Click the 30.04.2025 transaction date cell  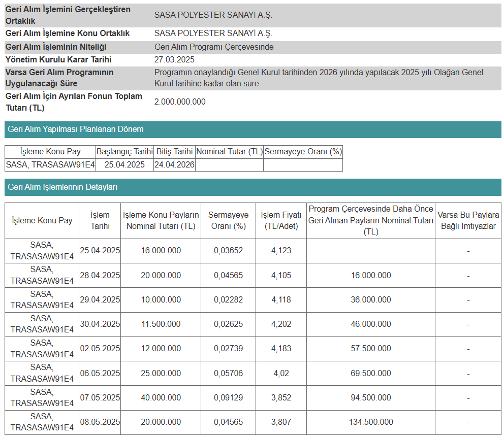pos(100,324)
